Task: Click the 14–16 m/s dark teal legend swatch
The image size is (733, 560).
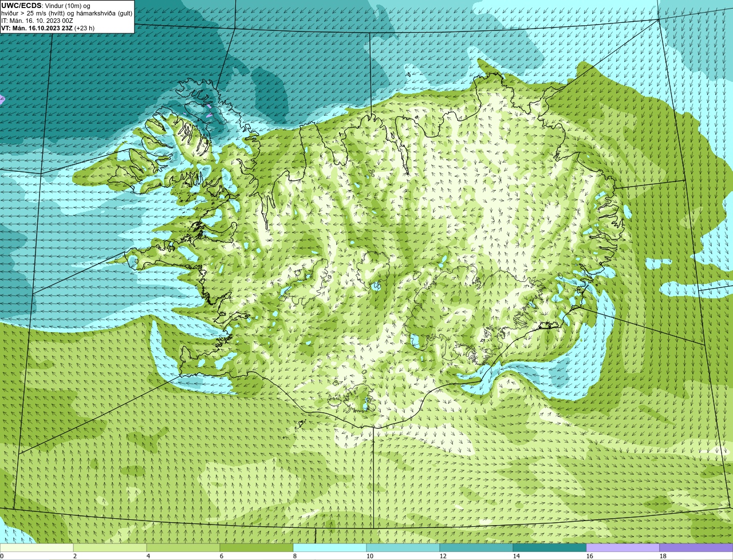Action: pos(550,547)
